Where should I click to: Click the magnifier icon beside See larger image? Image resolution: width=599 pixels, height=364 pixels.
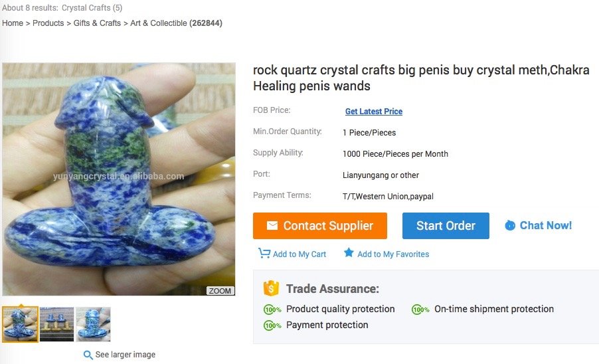[x=88, y=355]
